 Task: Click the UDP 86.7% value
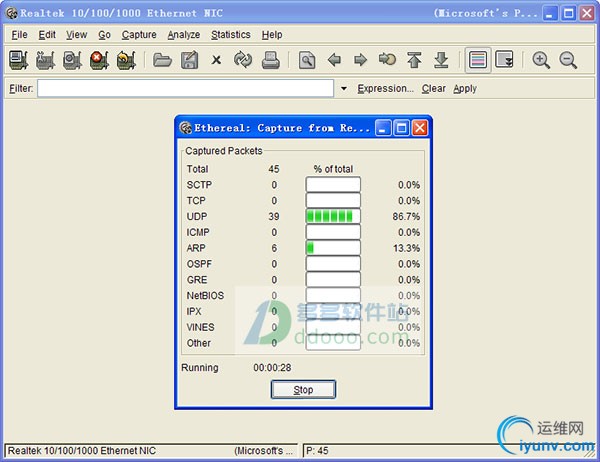click(406, 217)
